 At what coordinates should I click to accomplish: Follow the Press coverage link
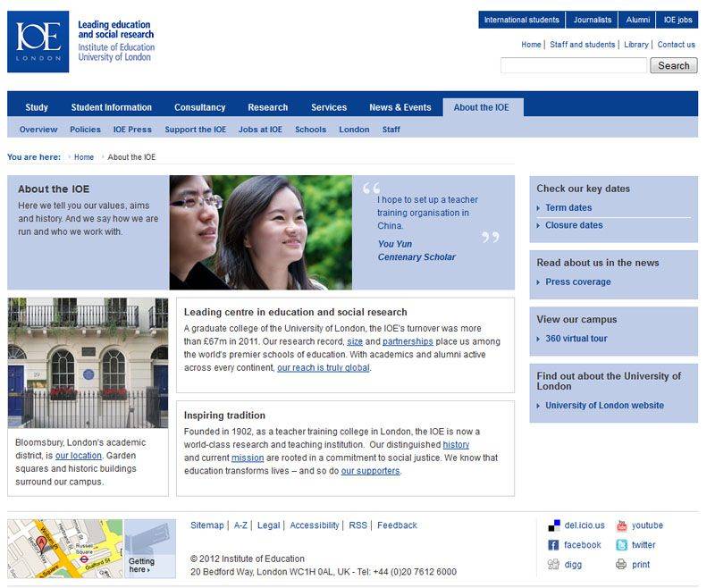click(x=577, y=282)
